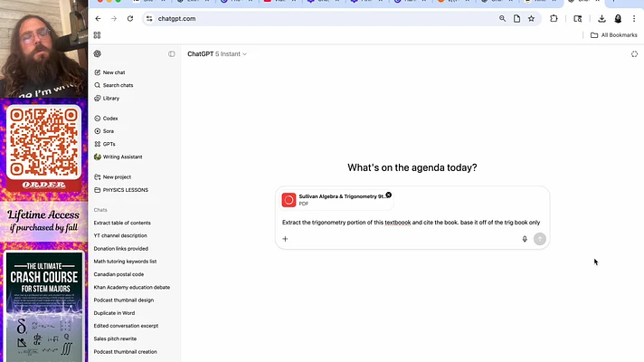
Task: Open the browser profile avatar
Action: [x=618, y=18]
